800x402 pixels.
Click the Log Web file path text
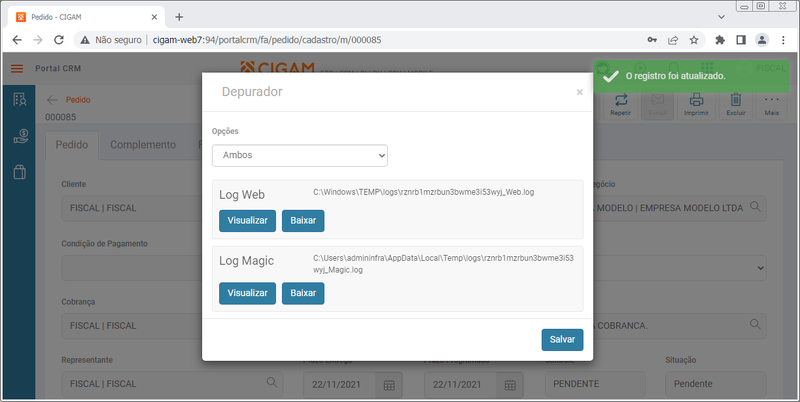(x=423, y=192)
